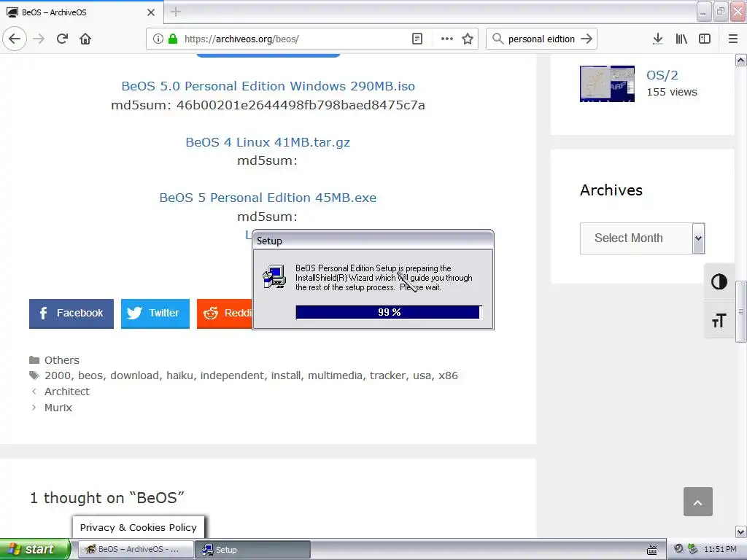Click the green secure padlock icon
The width and height of the screenshot is (747, 560).
pos(173,39)
